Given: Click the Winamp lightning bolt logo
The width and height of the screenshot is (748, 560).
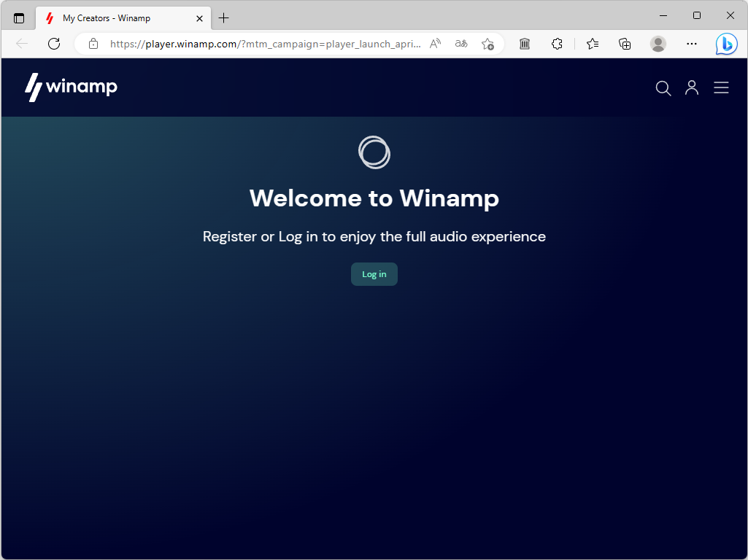Looking at the screenshot, I should [34, 87].
